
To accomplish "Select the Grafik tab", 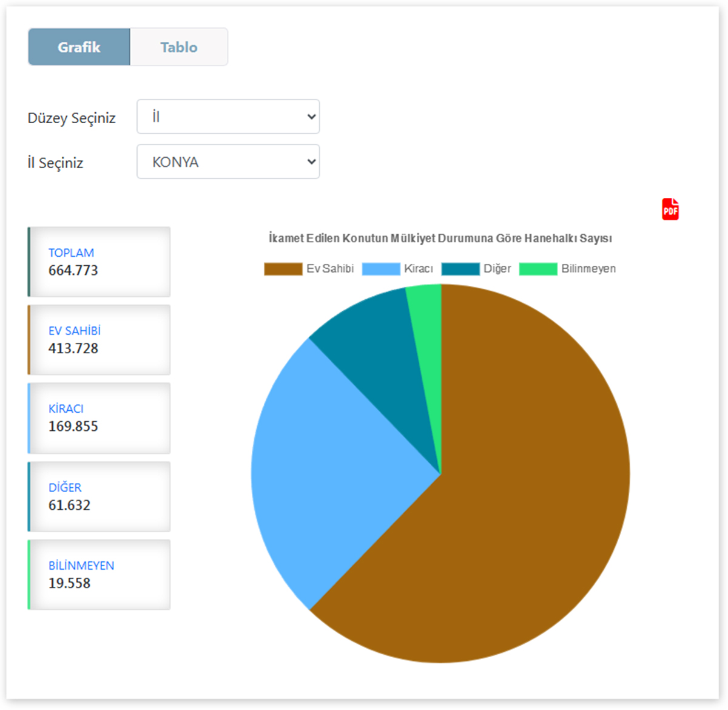I will pyautogui.click(x=79, y=47).
